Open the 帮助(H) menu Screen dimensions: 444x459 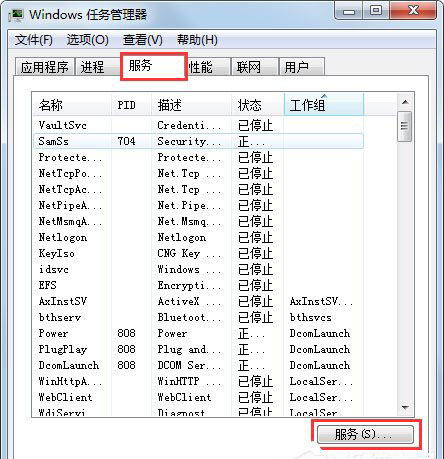tap(197, 40)
